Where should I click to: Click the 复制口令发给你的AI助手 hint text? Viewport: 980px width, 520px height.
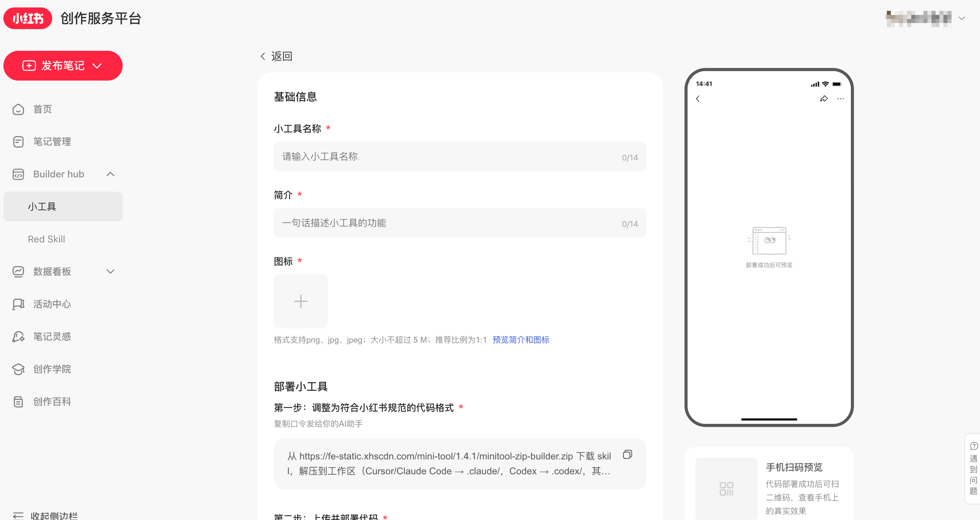pyautogui.click(x=318, y=424)
